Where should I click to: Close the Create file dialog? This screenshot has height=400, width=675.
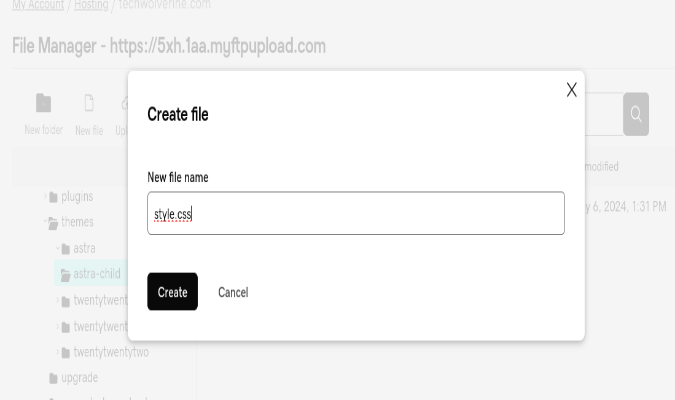click(x=571, y=90)
